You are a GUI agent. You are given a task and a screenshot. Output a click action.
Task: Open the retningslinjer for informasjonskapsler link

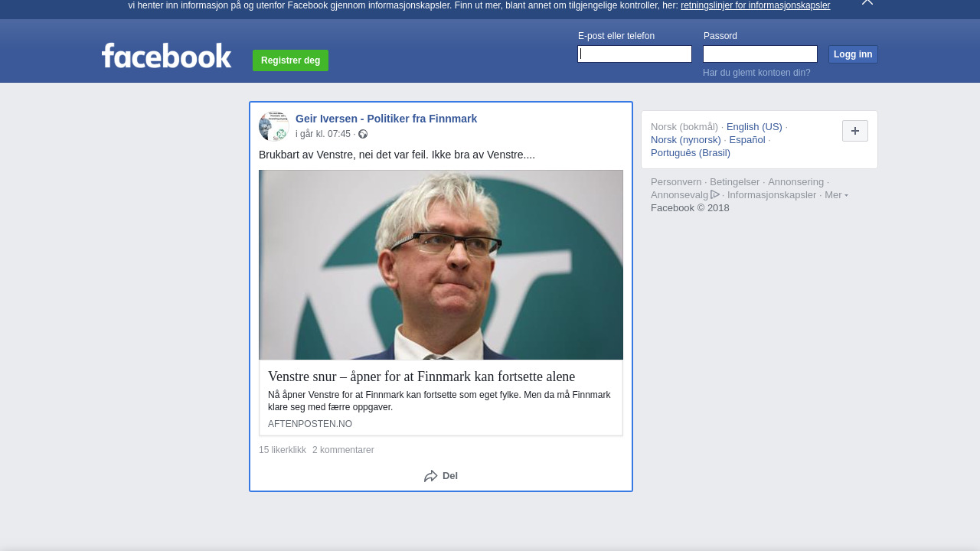[755, 5]
